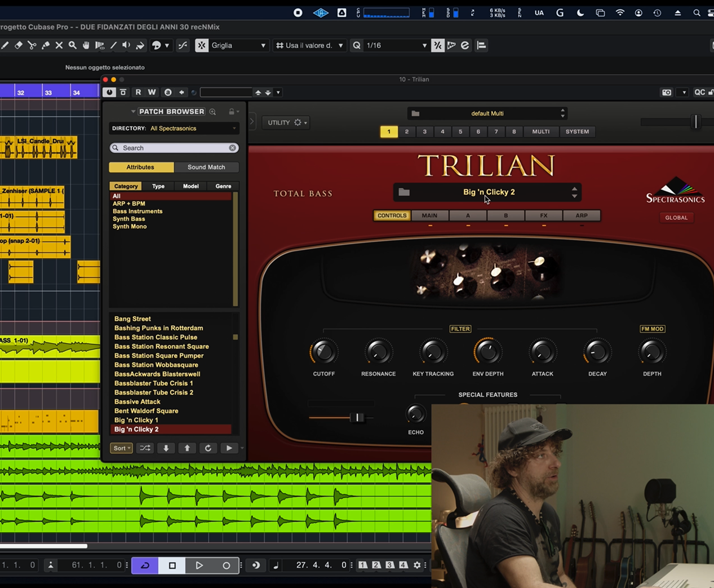Click the CUTOFF filter knob
Image resolution: width=714 pixels, height=588 pixels.
point(323,352)
